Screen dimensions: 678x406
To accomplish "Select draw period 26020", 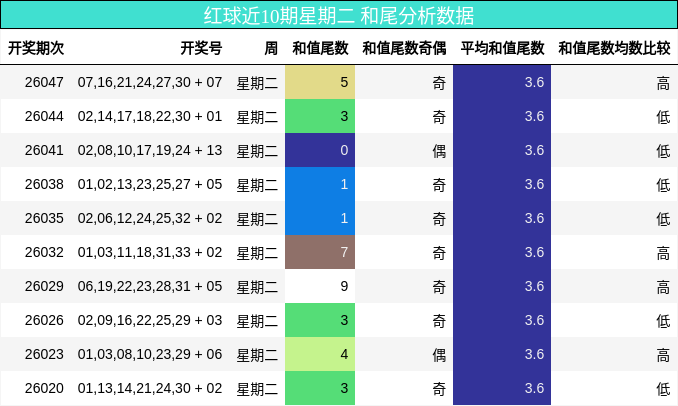I will [x=44, y=388].
